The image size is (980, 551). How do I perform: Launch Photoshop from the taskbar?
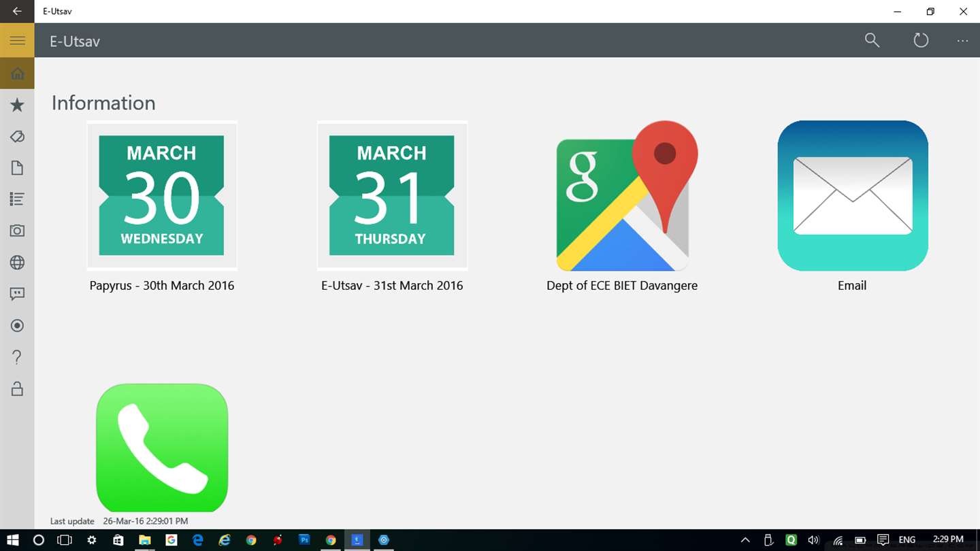point(304,540)
